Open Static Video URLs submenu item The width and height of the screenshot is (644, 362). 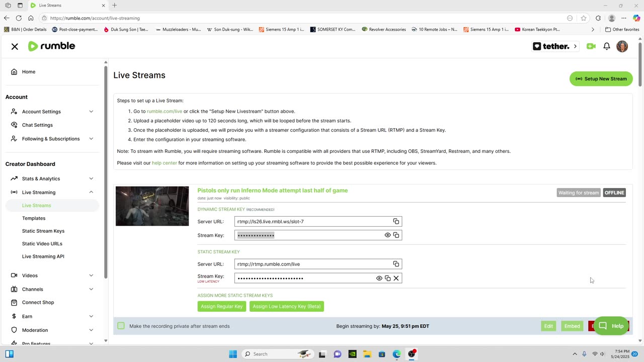[x=42, y=244]
